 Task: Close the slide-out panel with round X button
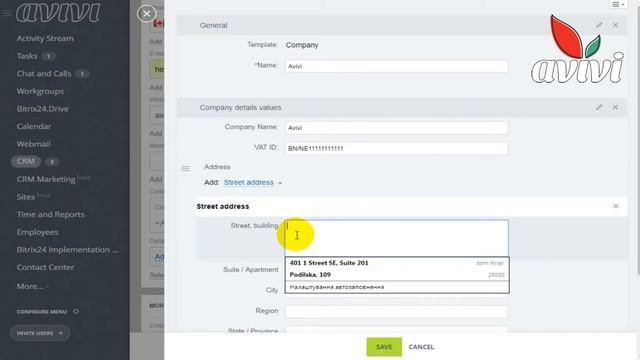(147, 13)
